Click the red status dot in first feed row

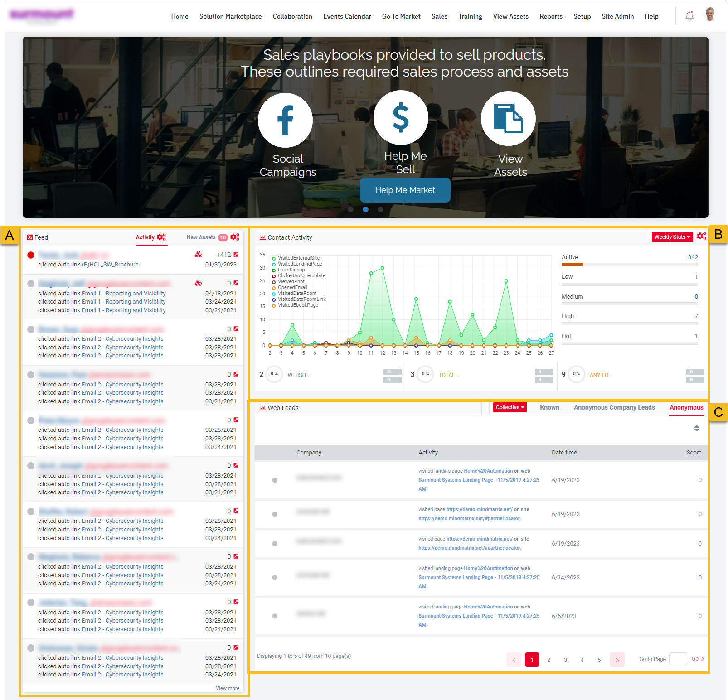31,255
